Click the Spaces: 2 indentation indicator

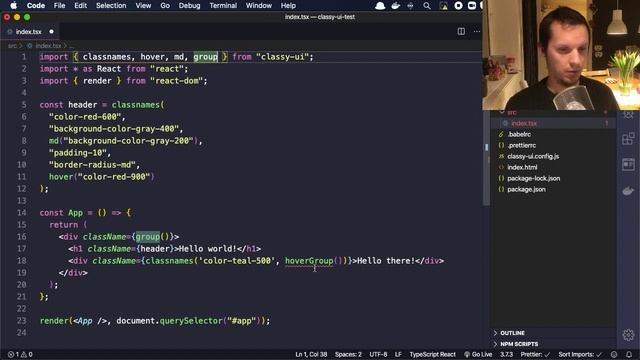click(x=348, y=354)
